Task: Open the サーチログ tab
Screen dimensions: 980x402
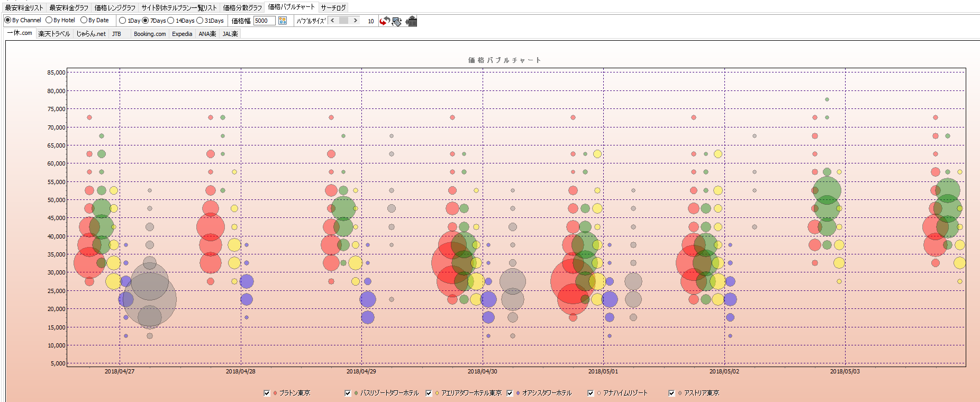Action: [333, 7]
